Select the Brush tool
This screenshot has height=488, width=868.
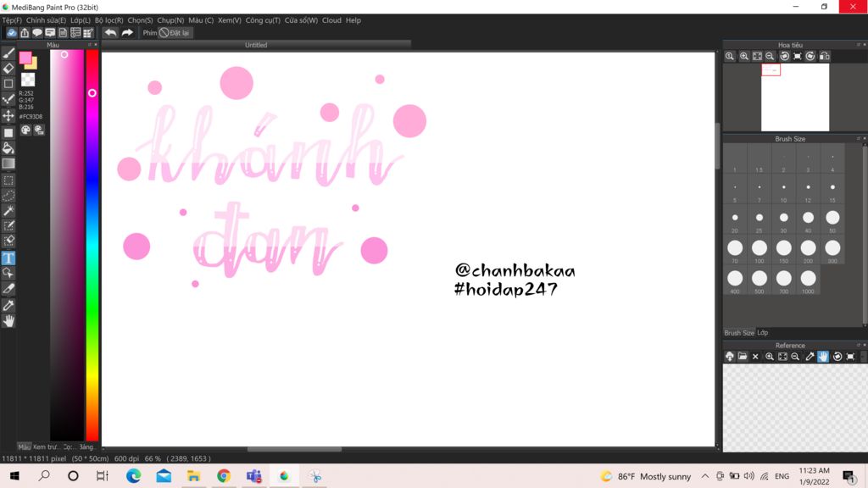(8, 53)
